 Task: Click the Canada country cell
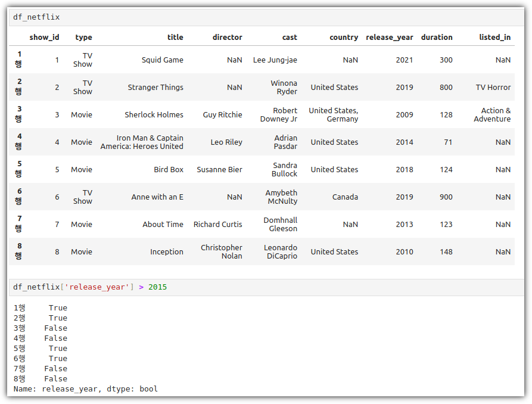tap(345, 197)
